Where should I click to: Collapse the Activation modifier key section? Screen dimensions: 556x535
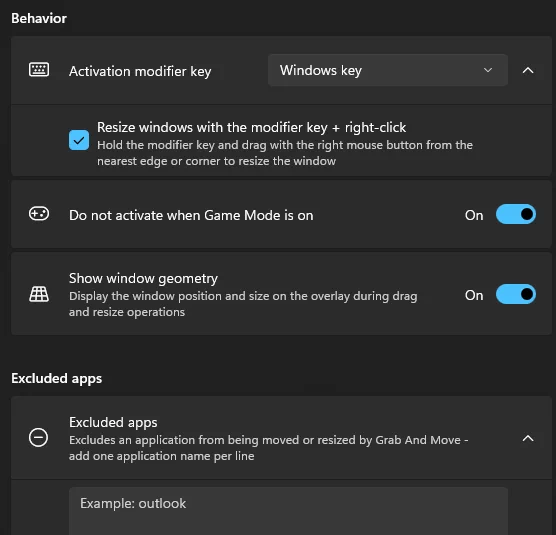(528, 70)
